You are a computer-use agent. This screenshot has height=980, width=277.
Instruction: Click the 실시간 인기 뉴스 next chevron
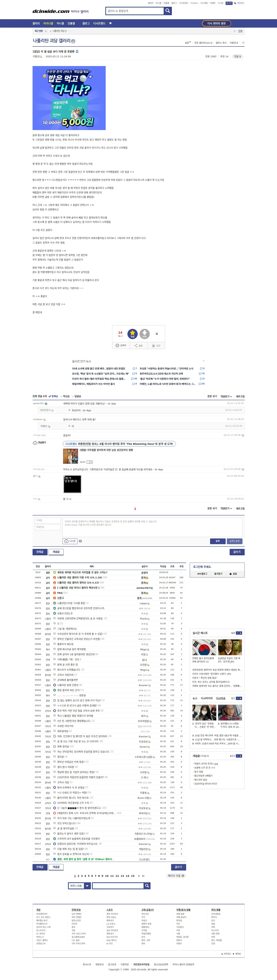click(203, 361)
